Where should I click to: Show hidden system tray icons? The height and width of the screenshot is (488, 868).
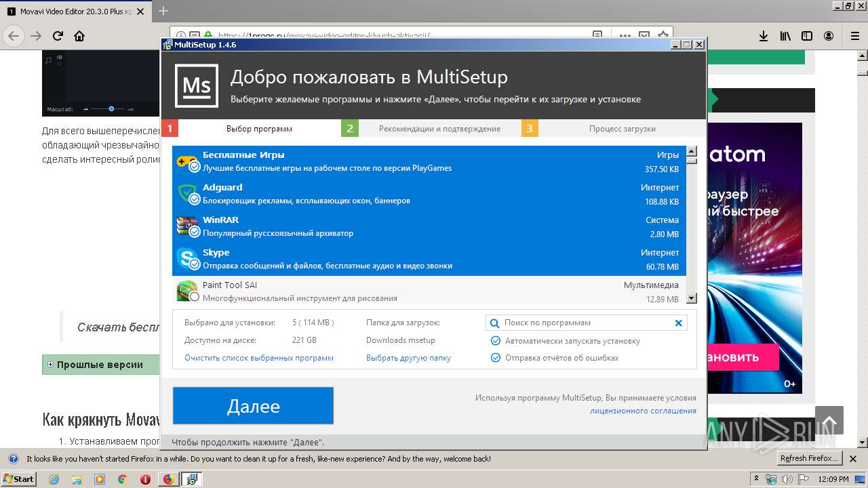(x=757, y=479)
